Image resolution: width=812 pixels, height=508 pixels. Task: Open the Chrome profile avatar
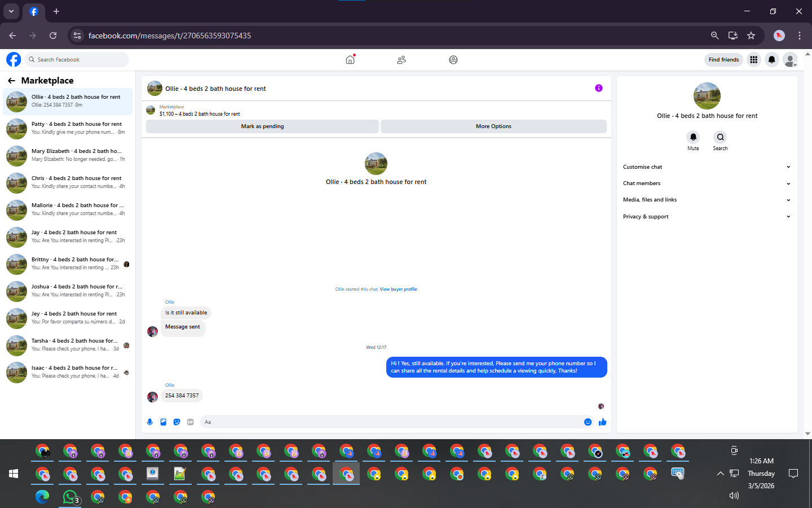pyautogui.click(x=779, y=36)
